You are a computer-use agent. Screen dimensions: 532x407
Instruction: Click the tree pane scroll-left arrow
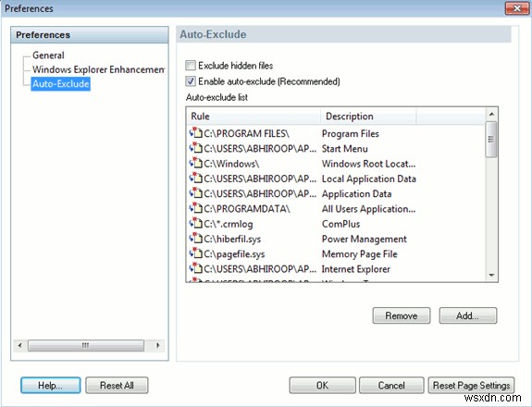20,345
